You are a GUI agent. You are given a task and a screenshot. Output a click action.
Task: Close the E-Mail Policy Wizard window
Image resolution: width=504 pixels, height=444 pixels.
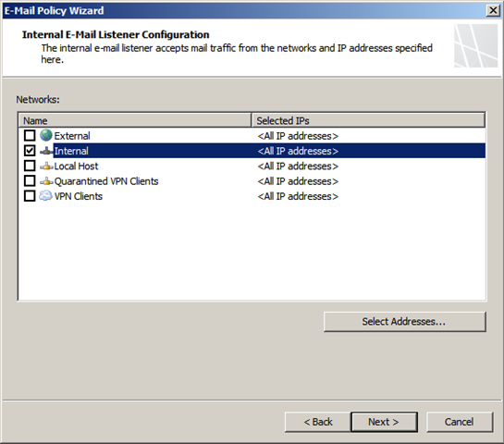(x=493, y=10)
